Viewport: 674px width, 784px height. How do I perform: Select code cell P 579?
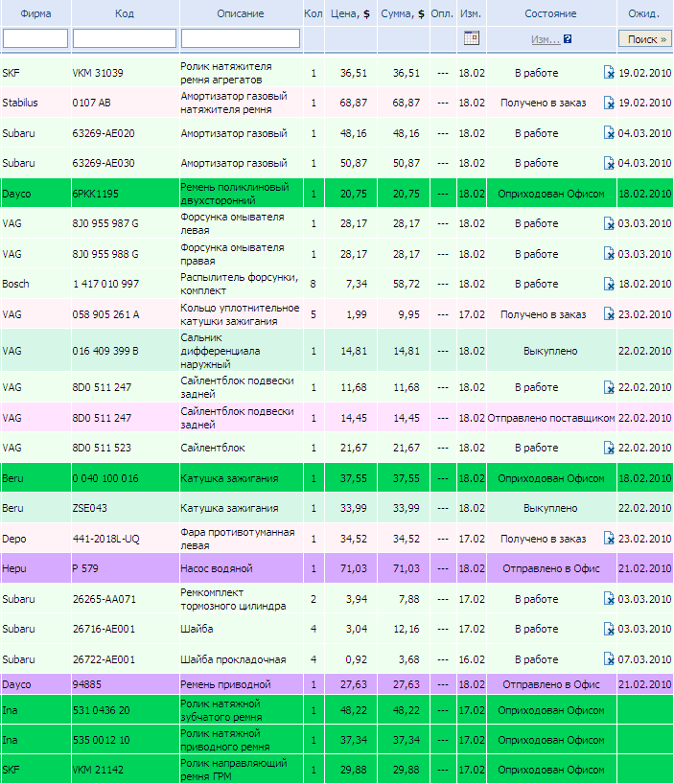(x=85, y=568)
